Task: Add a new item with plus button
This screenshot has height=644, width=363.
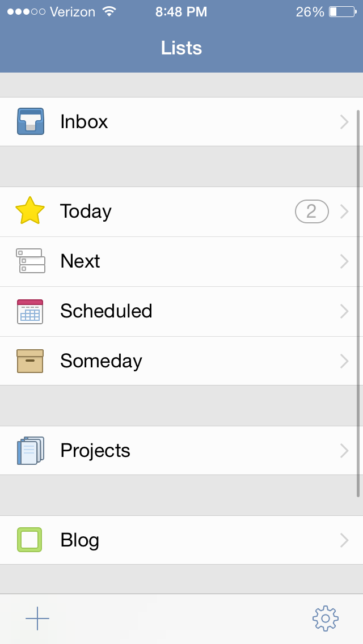Action: (x=37, y=618)
